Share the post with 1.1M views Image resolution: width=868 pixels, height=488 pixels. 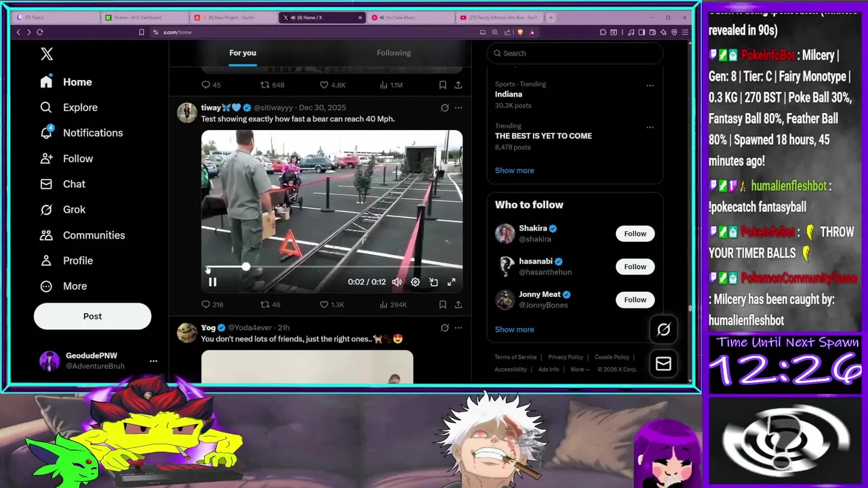point(458,85)
